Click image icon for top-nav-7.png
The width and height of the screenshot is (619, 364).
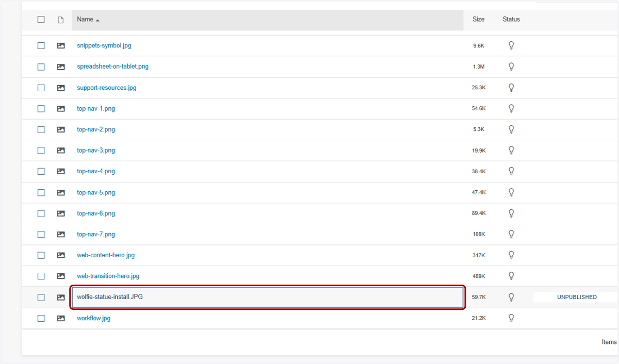pyautogui.click(x=61, y=235)
